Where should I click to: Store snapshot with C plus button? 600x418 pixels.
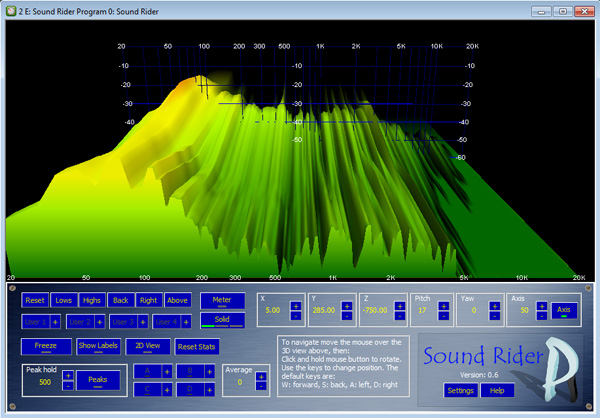coord(167,390)
